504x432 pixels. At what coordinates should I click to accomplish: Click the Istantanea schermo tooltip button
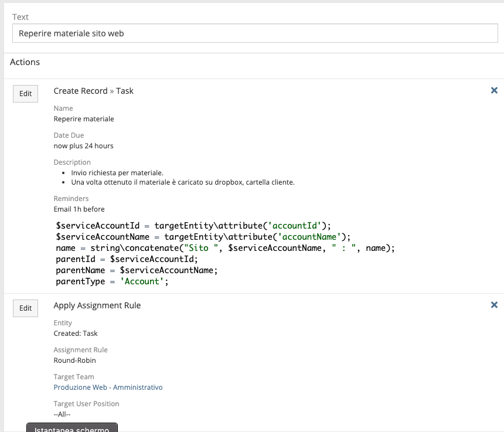tap(72, 428)
